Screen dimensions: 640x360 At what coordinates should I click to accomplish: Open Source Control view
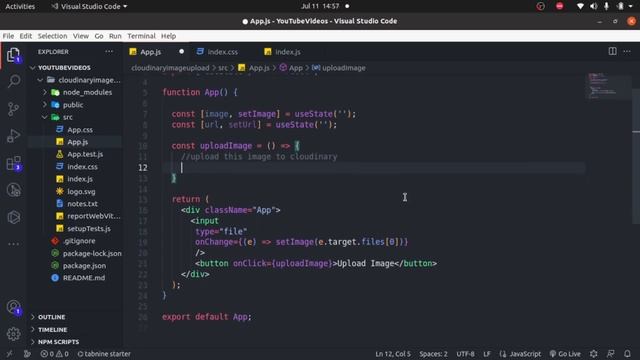(13, 109)
